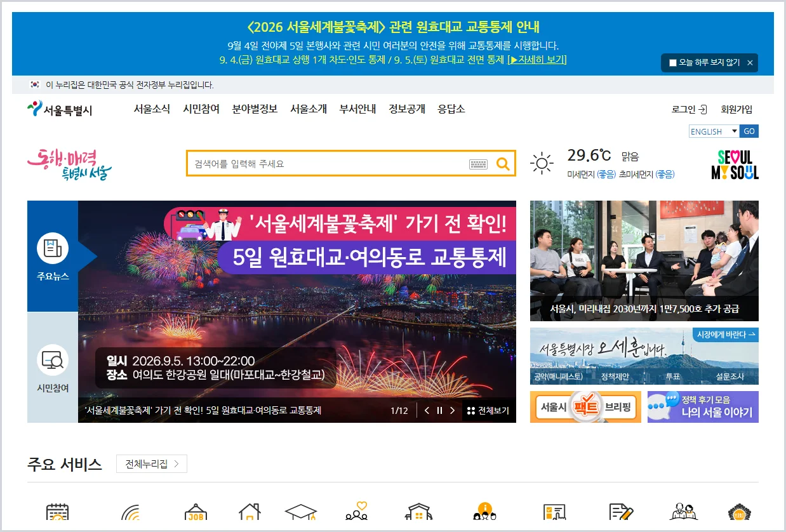Open the 서울소식 menu
This screenshot has width=786, height=532.
[x=152, y=109]
